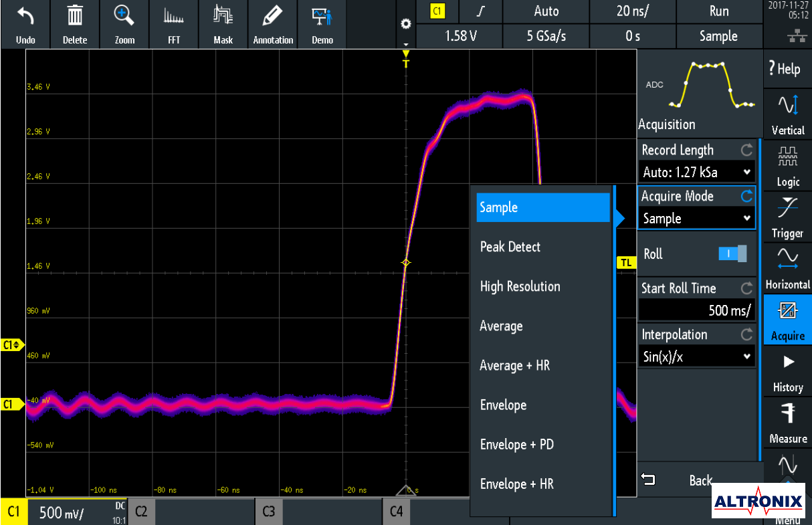Click the Run acquisition button
The width and height of the screenshot is (812, 525).
pyautogui.click(x=719, y=11)
